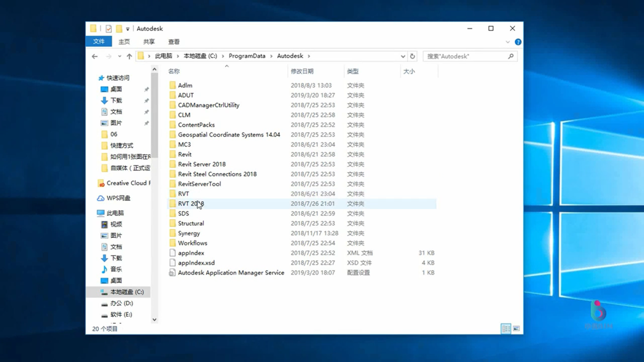
Task: Select Geospatial Coordinate Systems 14.04 folder
Action: click(x=229, y=135)
